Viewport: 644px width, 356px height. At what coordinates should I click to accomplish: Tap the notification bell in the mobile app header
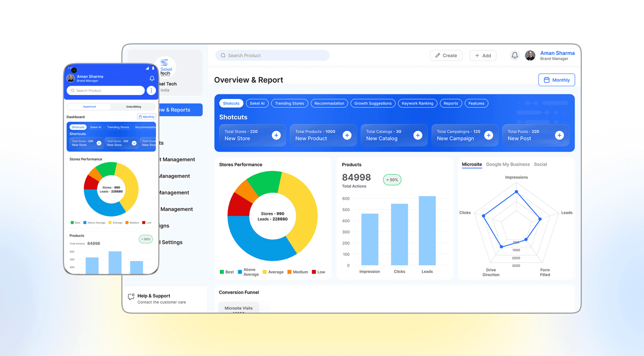coord(152,78)
